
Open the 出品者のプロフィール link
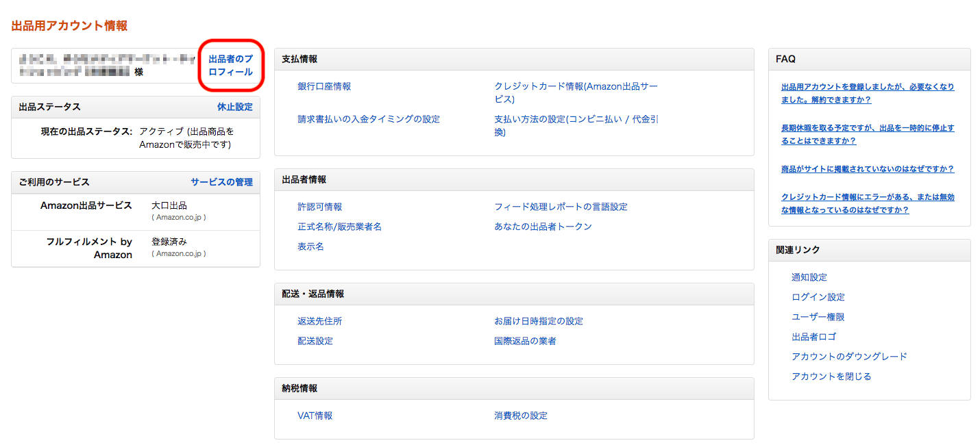pos(230,66)
